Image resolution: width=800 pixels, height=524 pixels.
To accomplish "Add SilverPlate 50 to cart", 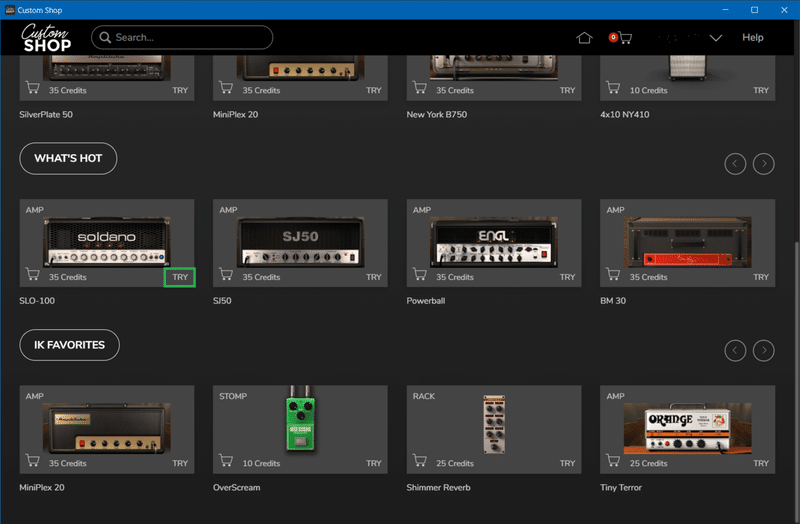I will [33, 88].
